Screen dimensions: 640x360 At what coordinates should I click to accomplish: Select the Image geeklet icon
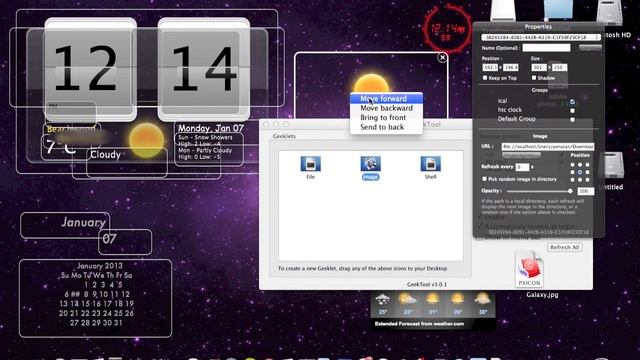tap(370, 164)
